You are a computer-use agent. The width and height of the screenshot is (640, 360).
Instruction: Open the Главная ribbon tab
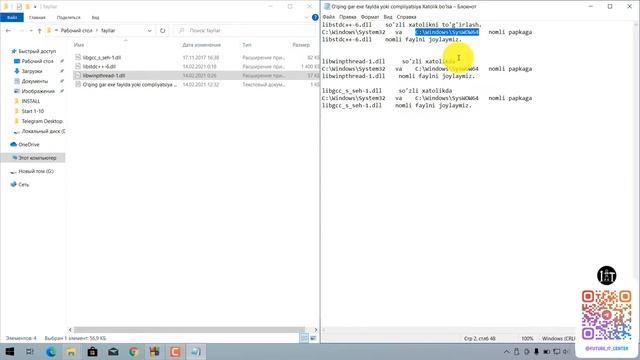[37, 18]
